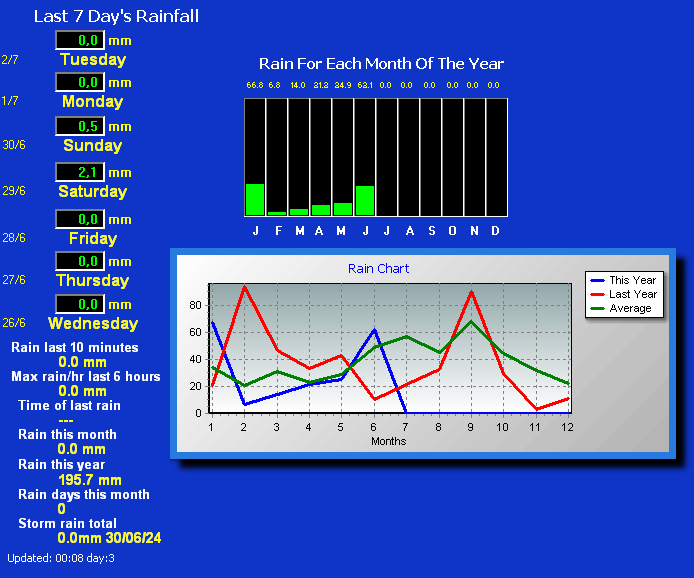The height and width of the screenshot is (578, 694).
Task: Select the March rainfall bar column
Action: point(299,157)
